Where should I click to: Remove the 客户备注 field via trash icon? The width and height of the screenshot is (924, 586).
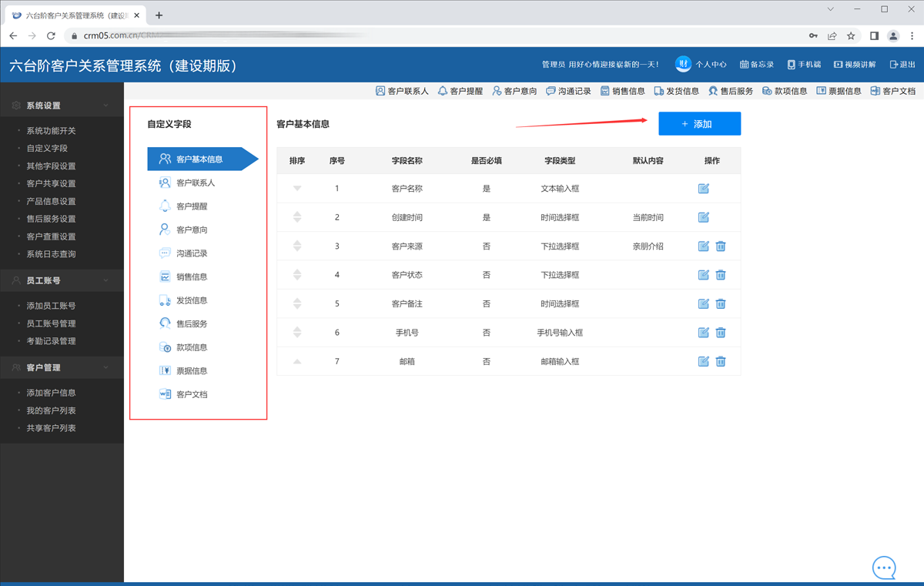coord(721,303)
